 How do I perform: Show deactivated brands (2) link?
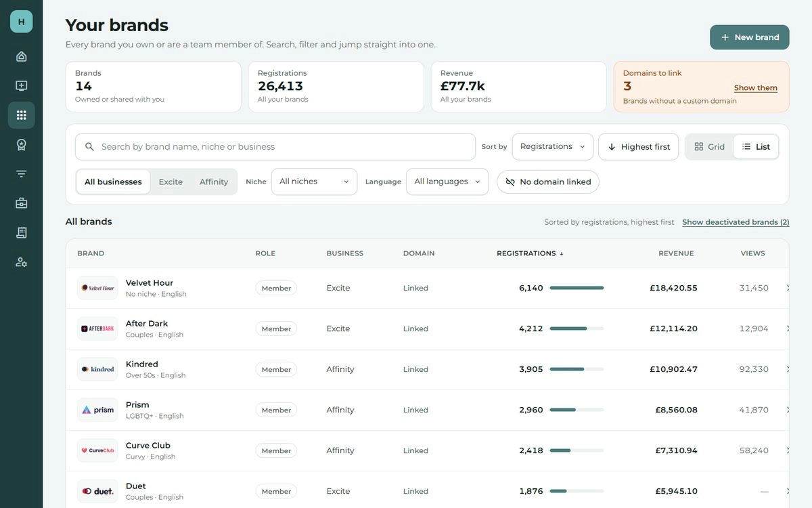coord(736,222)
